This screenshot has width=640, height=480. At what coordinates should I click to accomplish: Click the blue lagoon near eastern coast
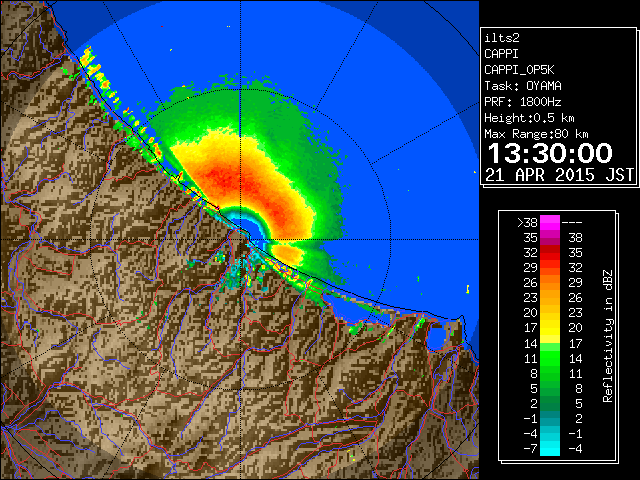(435, 338)
